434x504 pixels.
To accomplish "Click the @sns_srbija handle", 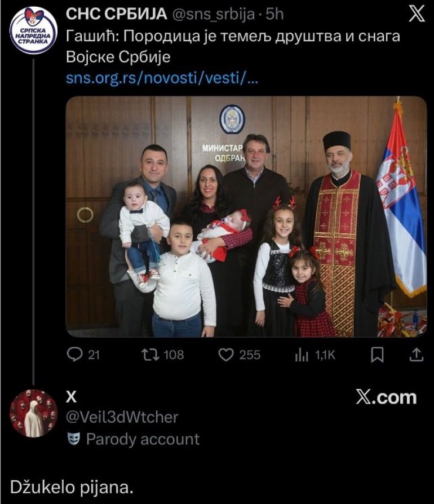I will pos(214,15).
